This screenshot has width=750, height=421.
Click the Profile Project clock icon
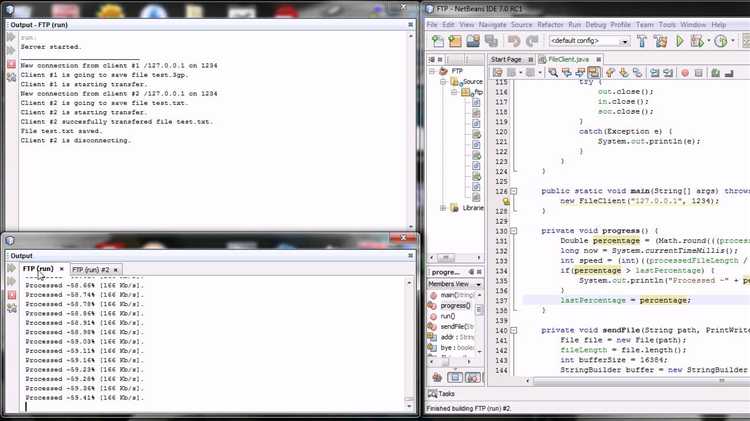point(721,41)
